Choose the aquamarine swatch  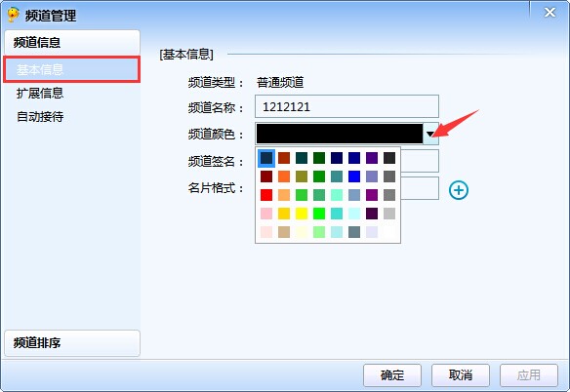point(337,195)
